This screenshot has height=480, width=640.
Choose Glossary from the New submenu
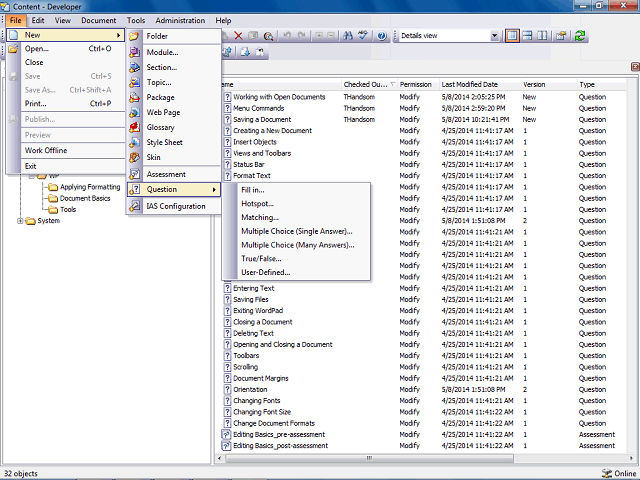[x=174, y=127]
